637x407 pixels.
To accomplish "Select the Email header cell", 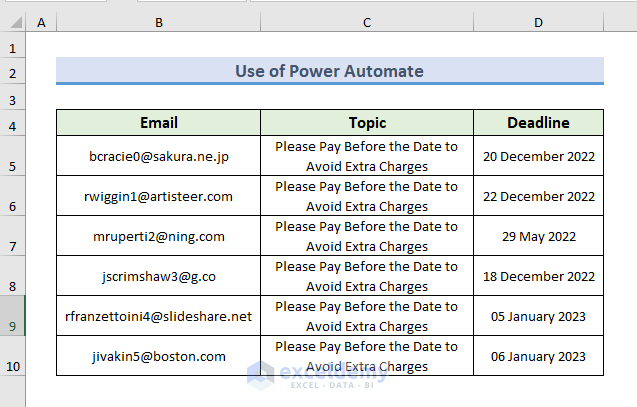I will tap(158, 123).
